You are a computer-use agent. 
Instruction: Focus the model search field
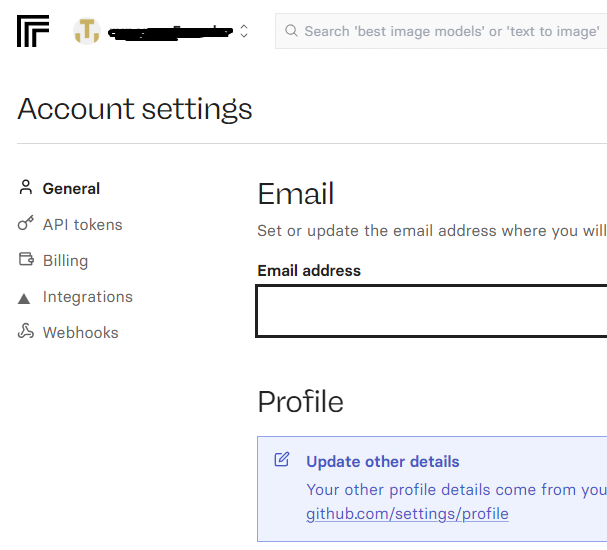pyautogui.click(x=450, y=31)
